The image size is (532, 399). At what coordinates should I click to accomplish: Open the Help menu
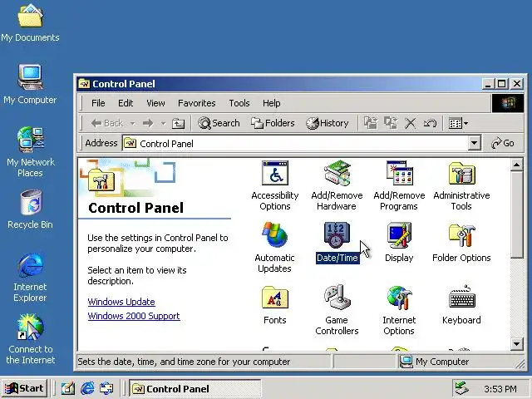click(272, 103)
